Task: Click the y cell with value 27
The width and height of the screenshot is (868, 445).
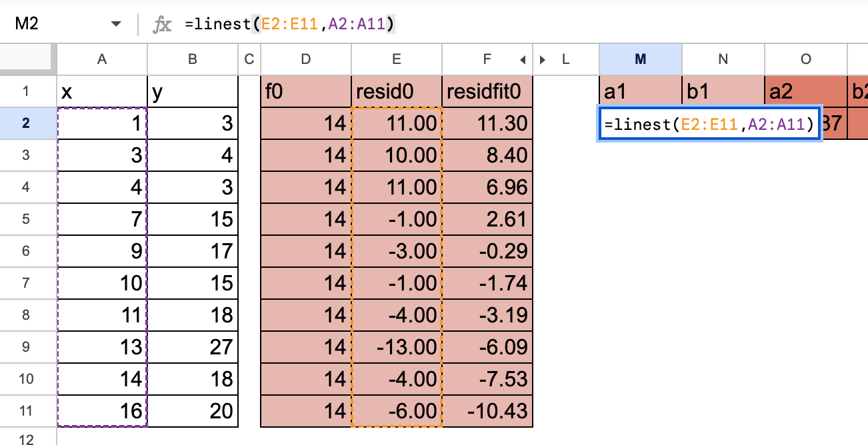Action: (x=193, y=347)
